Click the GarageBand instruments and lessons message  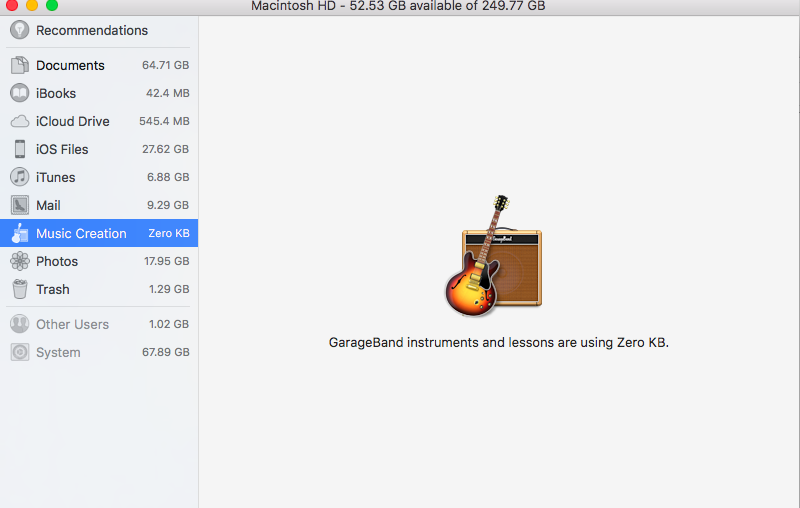coord(498,342)
